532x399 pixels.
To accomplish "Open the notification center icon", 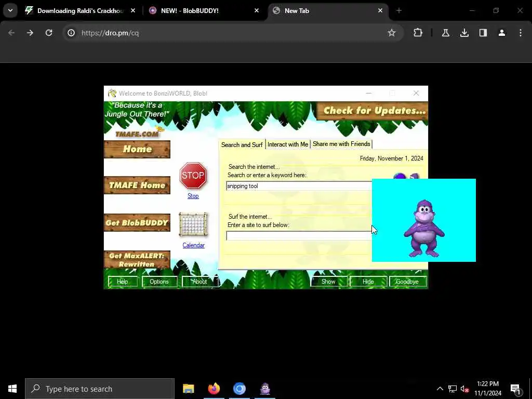I will pyautogui.click(x=516, y=389).
